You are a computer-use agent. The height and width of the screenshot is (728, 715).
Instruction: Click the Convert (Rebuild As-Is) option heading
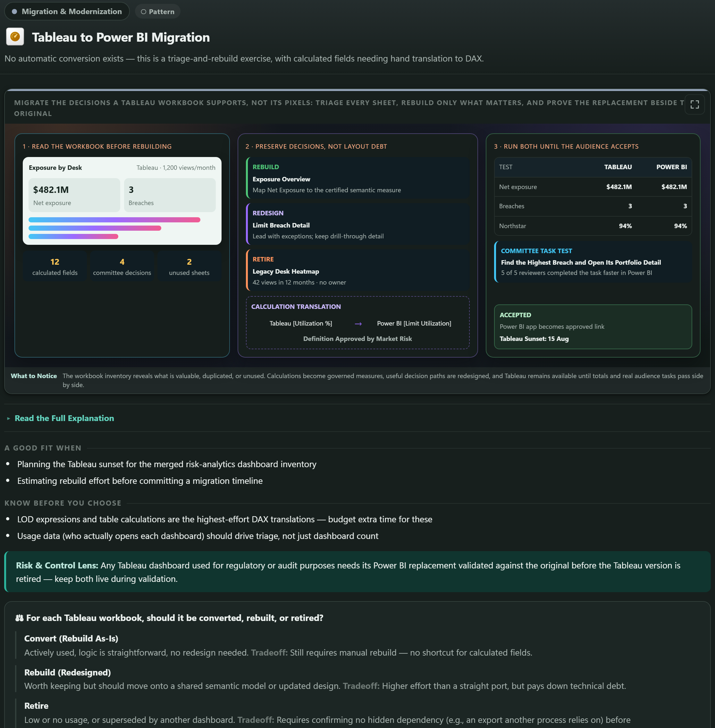click(x=71, y=638)
